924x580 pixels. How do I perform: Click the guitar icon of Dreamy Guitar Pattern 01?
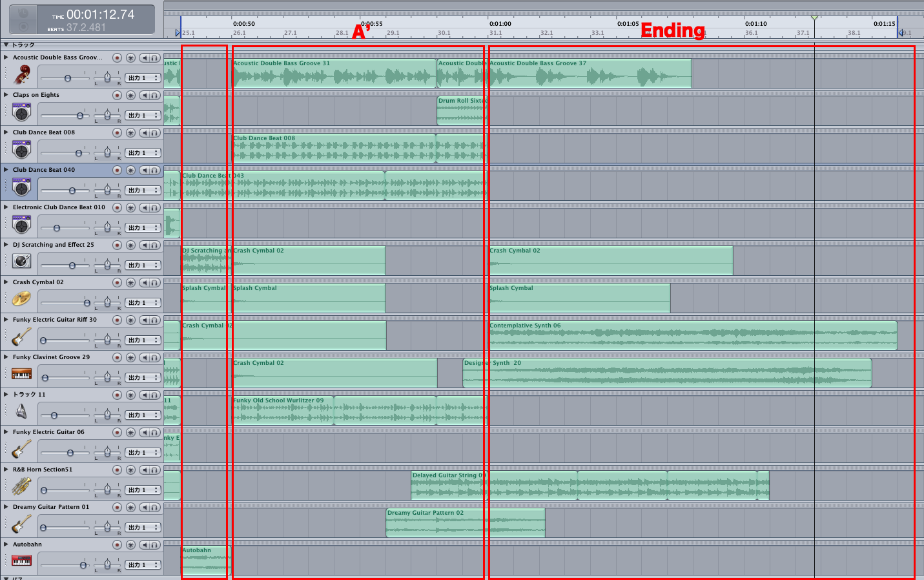click(x=21, y=524)
